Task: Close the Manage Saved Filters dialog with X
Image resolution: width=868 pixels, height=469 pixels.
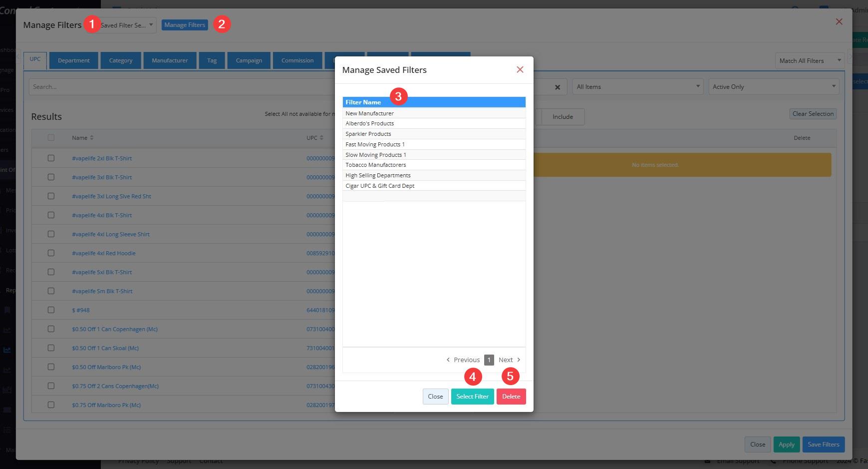Action: [520, 69]
